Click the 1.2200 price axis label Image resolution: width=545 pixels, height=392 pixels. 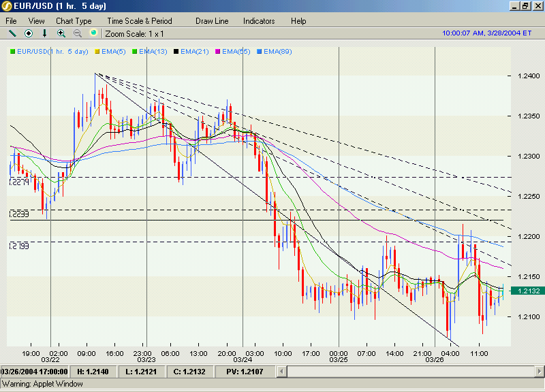(529, 237)
